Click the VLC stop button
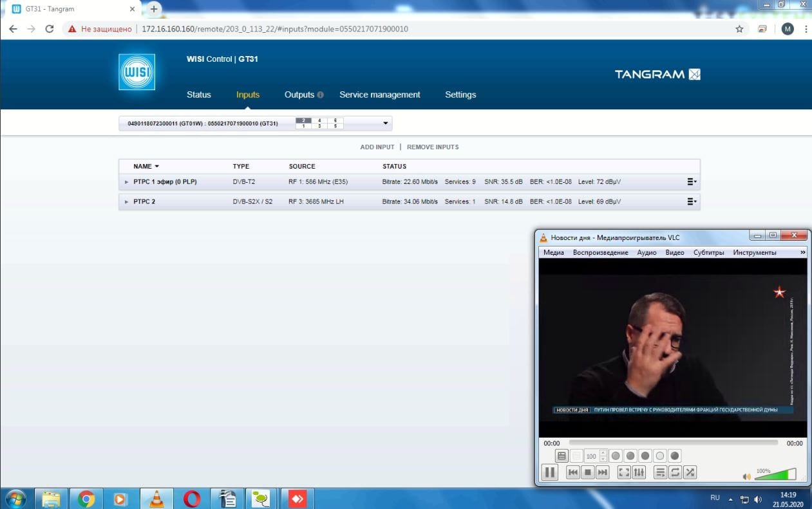 (x=587, y=472)
